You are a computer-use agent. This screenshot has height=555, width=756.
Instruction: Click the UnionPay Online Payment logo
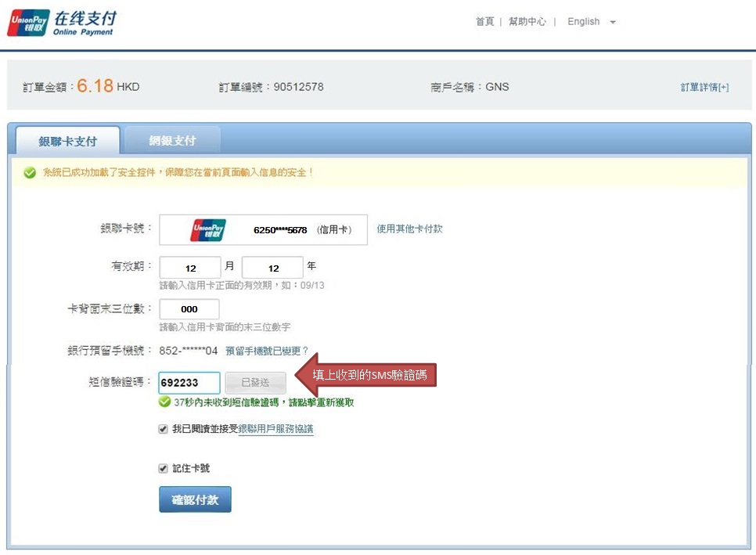tap(62, 23)
